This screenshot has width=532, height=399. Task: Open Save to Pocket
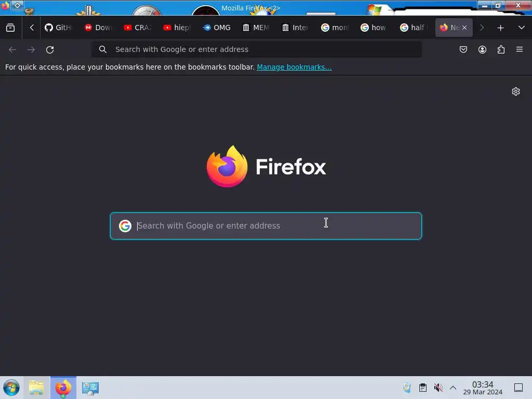(463, 49)
